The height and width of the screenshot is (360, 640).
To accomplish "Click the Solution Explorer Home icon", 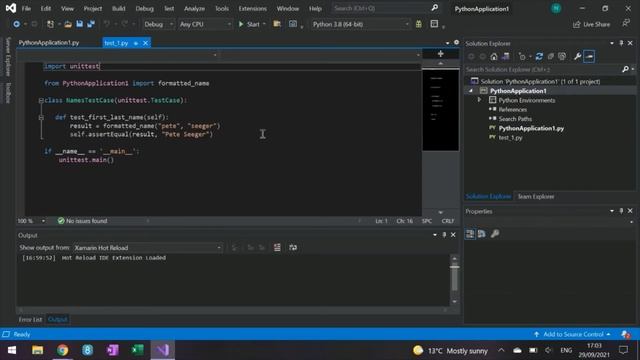I will 494,57.
